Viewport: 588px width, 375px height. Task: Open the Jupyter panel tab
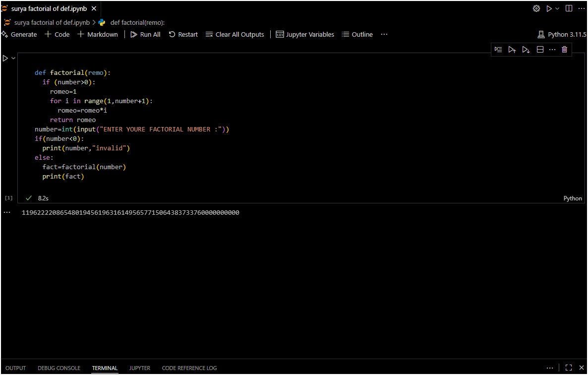pos(140,368)
